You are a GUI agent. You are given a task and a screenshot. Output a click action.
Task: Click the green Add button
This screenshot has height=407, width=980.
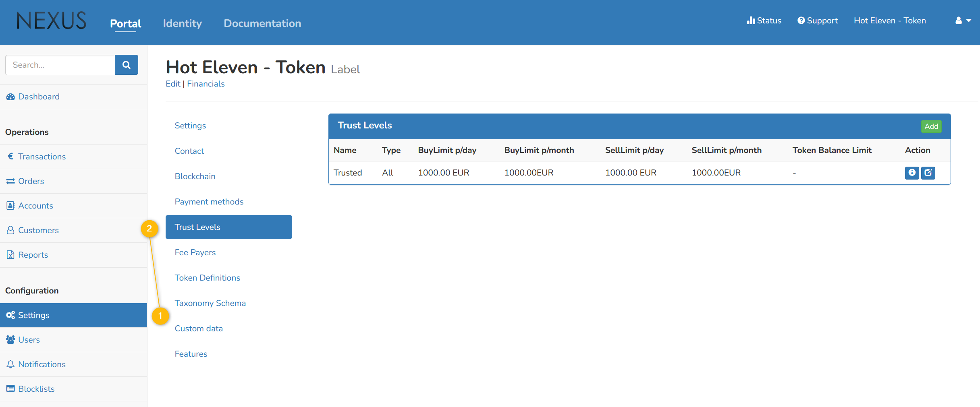point(931,126)
